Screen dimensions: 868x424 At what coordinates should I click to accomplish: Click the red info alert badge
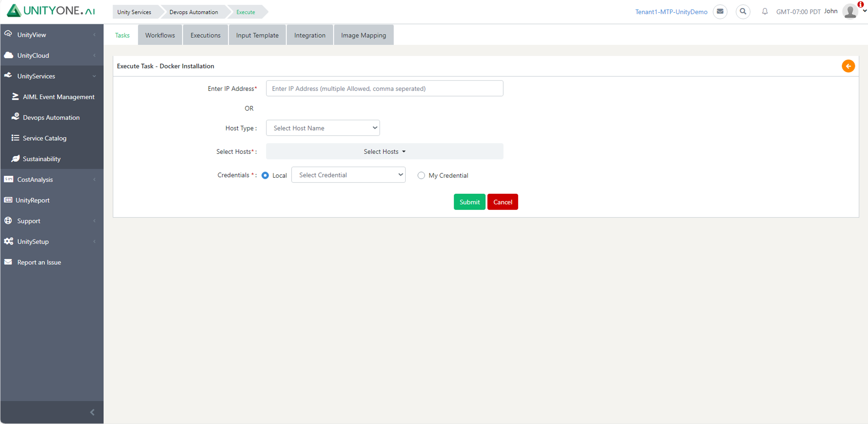click(x=861, y=4)
